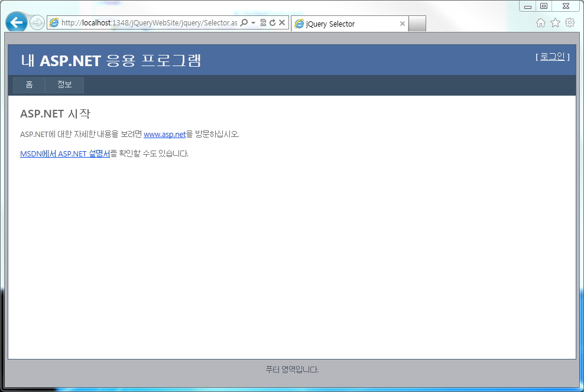This screenshot has width=584, height=392.
Task: Minimize the Internet Explorer window
Action: tap(528, 6)
